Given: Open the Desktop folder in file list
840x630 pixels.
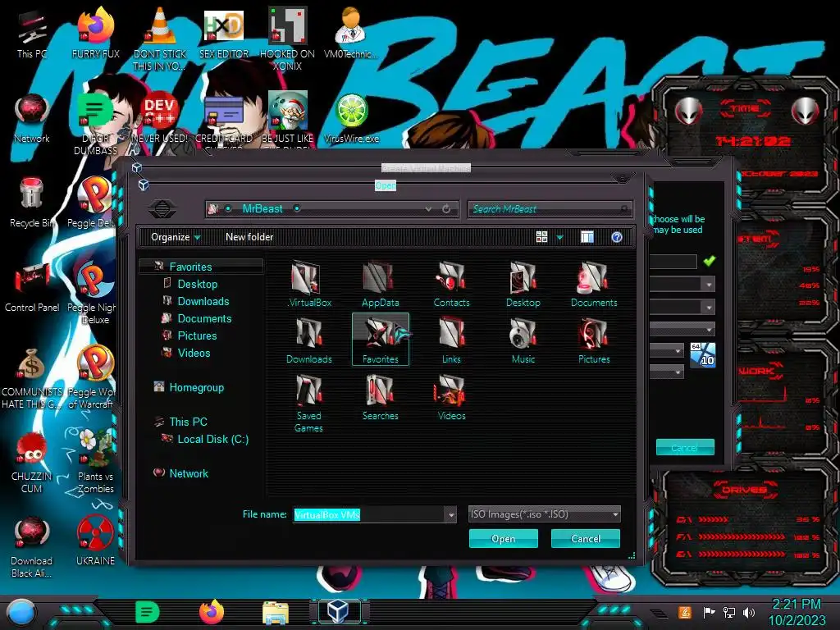Looking at the screenshot, I should coord(523,283).
